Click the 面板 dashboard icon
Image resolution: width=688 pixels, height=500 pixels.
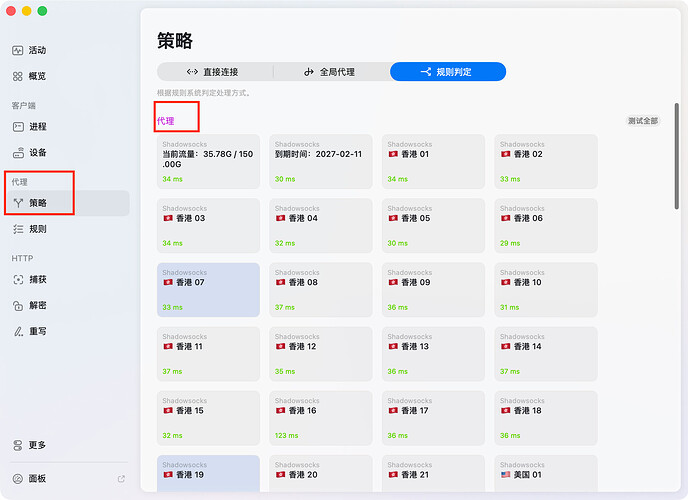pos(18,479)
